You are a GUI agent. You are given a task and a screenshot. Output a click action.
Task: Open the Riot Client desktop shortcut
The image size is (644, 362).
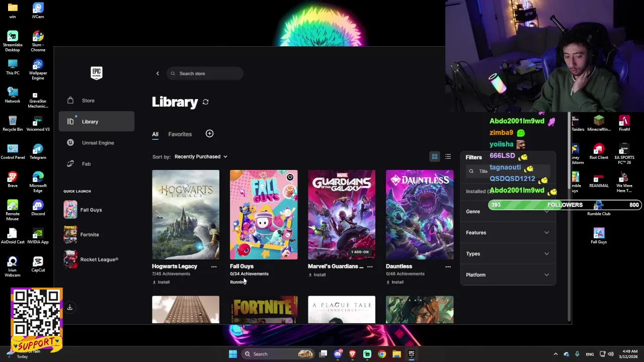[599, 151]
